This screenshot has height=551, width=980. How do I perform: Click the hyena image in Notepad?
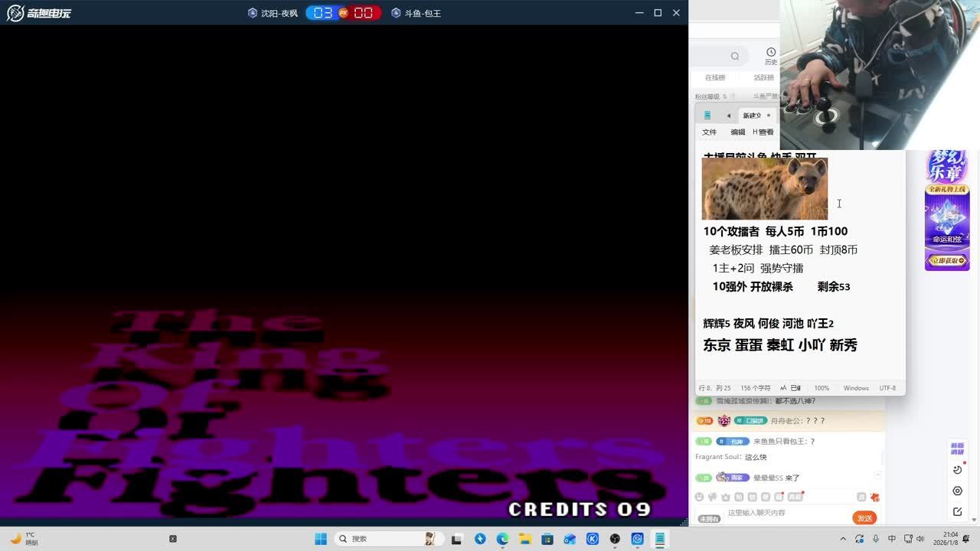click(x=764, y=189)
